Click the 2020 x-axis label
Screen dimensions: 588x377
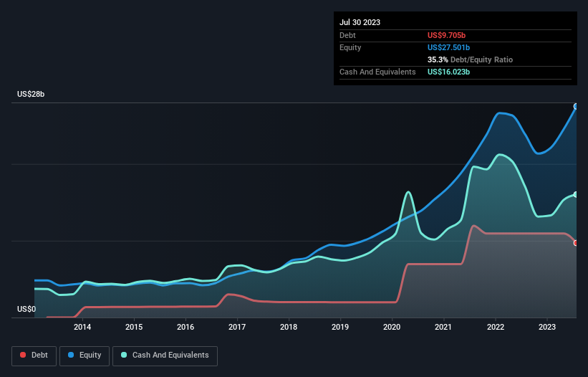pos(392,327)
